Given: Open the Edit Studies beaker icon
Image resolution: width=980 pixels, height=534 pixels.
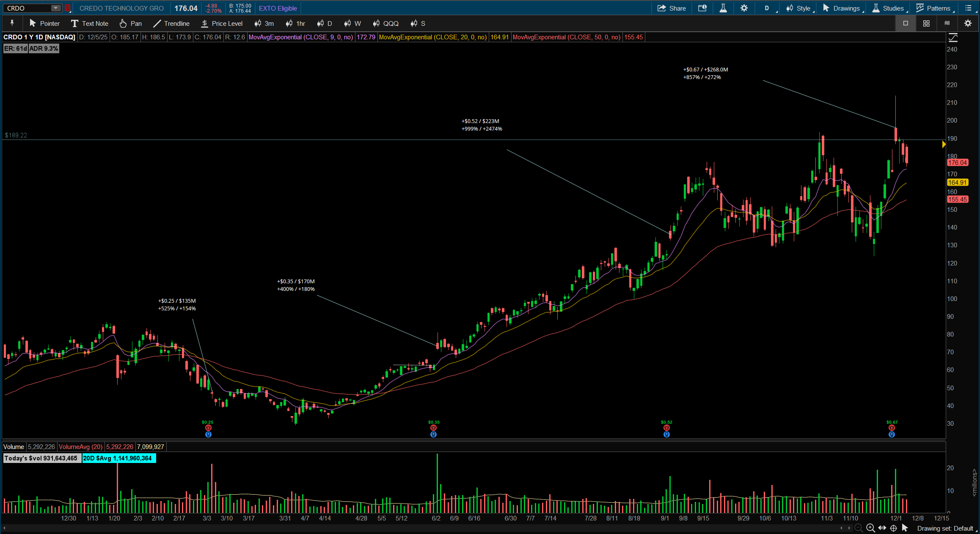Looking at the screenshot, I should pos(723,8).
